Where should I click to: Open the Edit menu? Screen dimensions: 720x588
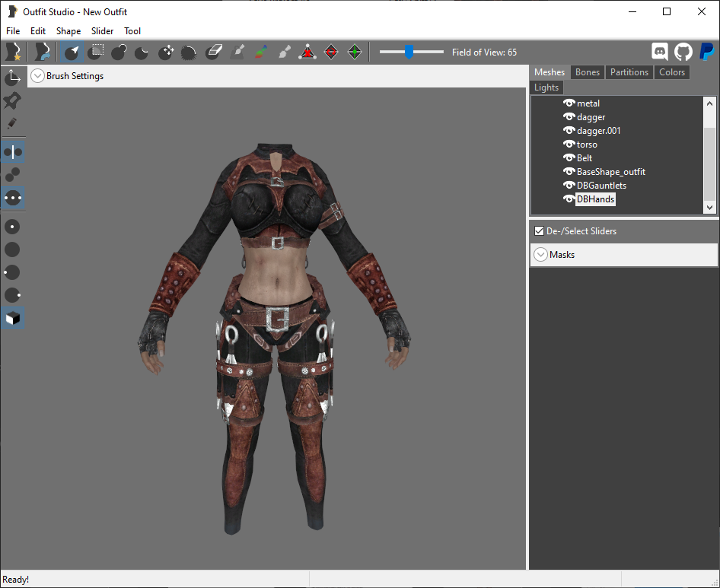(38, 30)
